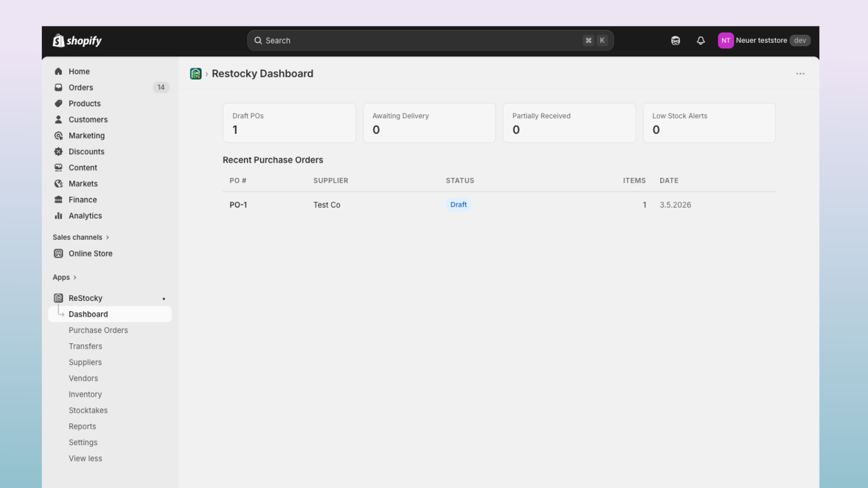Open the ReStocky app entry

(110, 298)
